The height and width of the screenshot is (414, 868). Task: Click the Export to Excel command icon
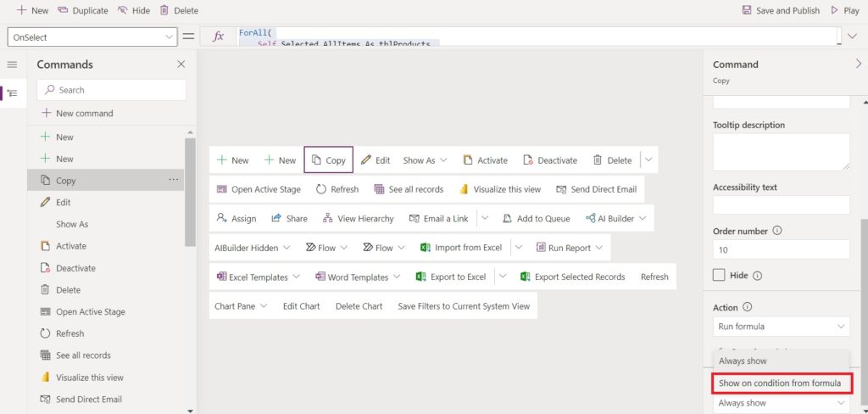pyautogui.click(x=420, y=277)
